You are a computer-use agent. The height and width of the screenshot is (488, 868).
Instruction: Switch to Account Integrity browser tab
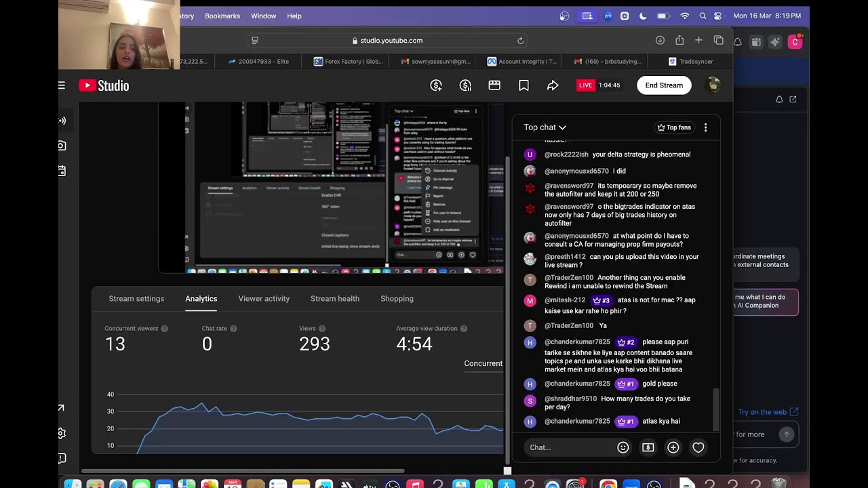point(522,61)
